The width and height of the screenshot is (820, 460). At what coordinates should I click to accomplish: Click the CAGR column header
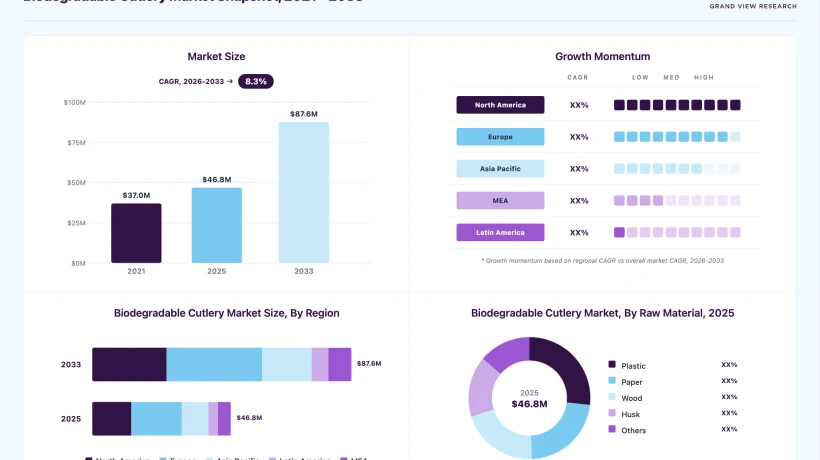pyautogui.click(x=578, y=77)
